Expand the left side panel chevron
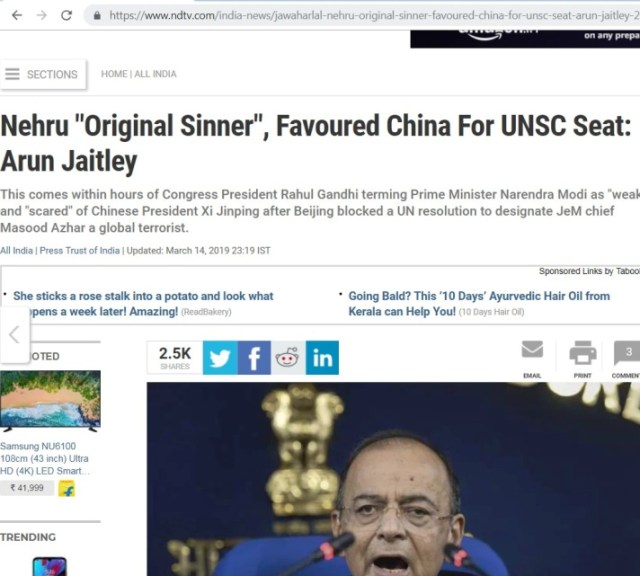640x576 pixels. click(15, 335)
